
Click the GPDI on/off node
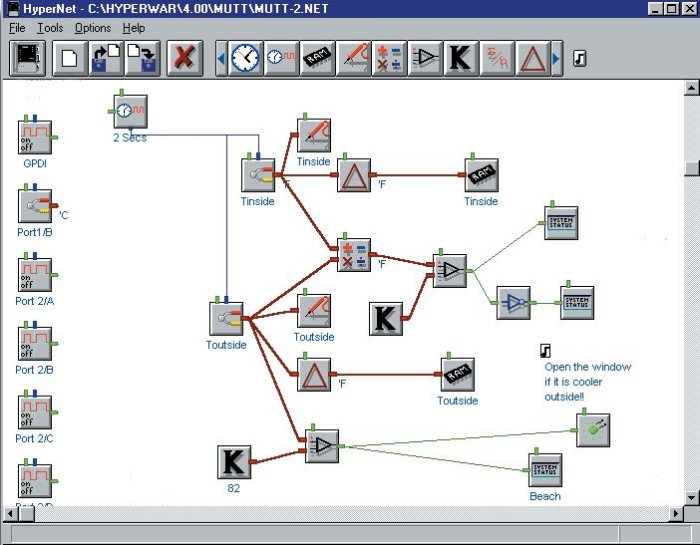pos(35,134)
